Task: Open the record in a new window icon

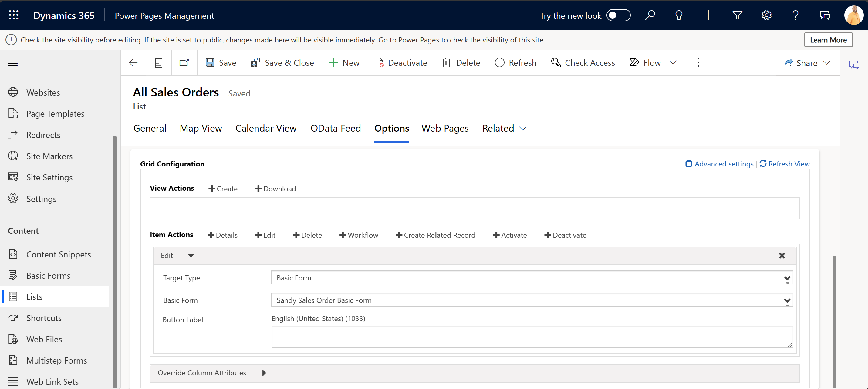Action: tap(184, 63)
